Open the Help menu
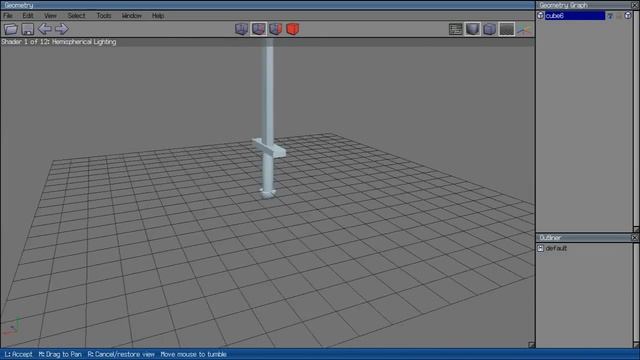The width and height of the screenshot is (640, 360). pos(158,16)
